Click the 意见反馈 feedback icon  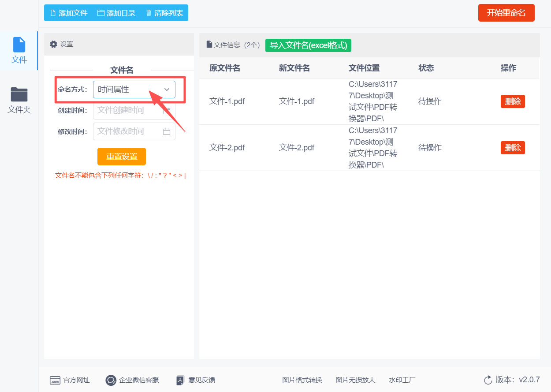click(x=180, y=380)
